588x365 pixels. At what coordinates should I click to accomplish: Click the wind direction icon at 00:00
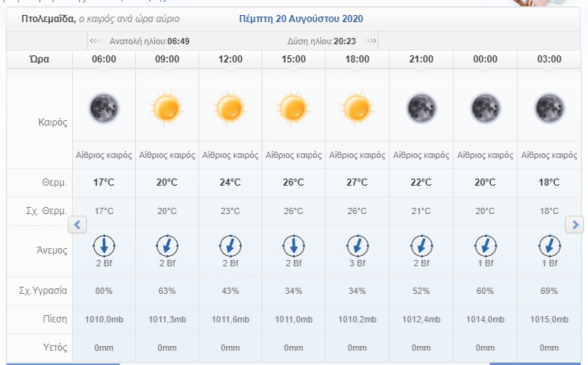click(484, 245)
